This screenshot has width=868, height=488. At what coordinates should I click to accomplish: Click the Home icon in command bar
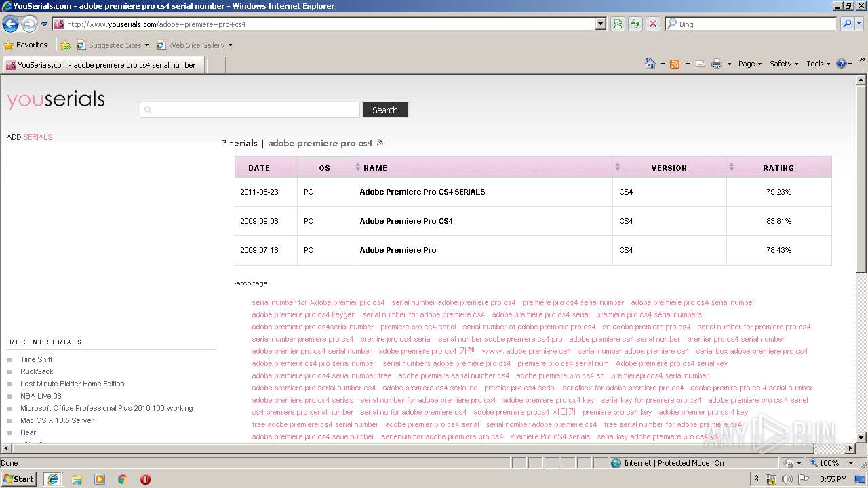[650, 64]
